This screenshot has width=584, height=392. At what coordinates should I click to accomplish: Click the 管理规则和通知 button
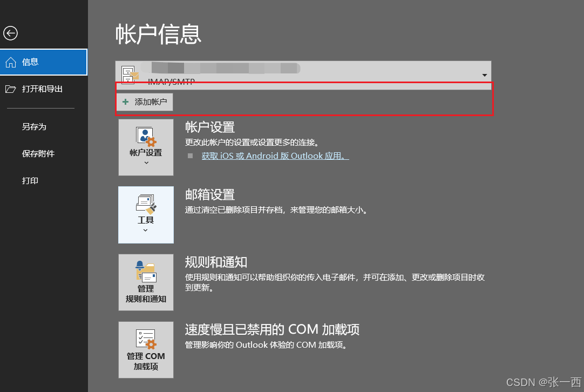[x=146, y=282]
